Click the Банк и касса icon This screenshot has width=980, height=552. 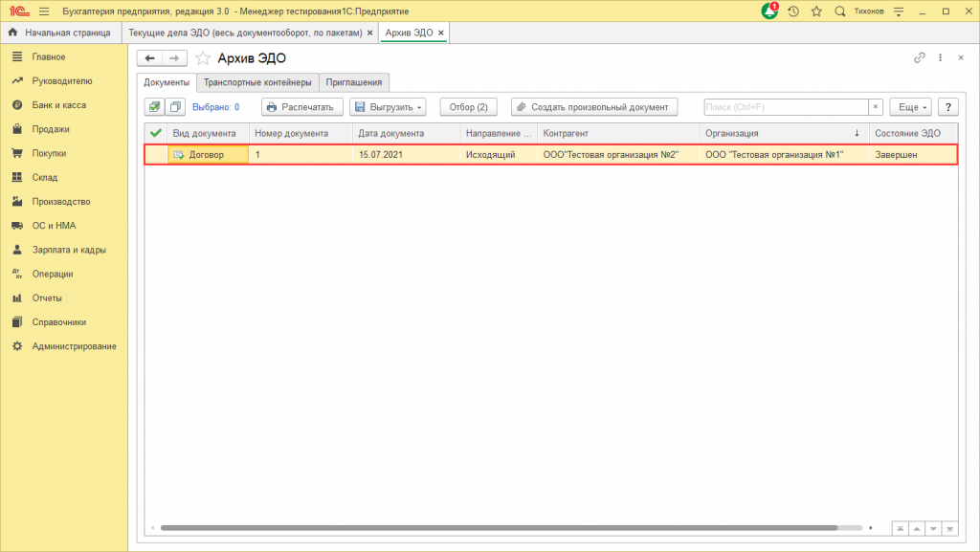tap(17, 105)
